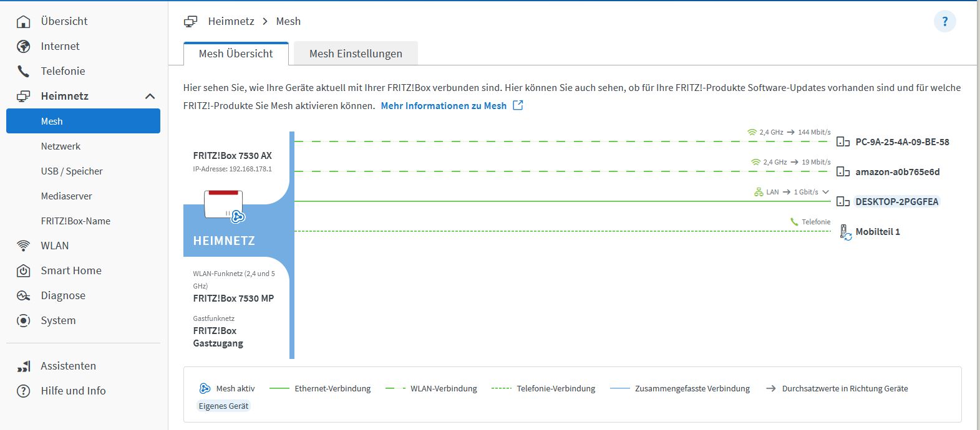This screenshot has height=430, width=980.
Task: Collapse the Heimnetz menu chevron
Action: [150, 96]
